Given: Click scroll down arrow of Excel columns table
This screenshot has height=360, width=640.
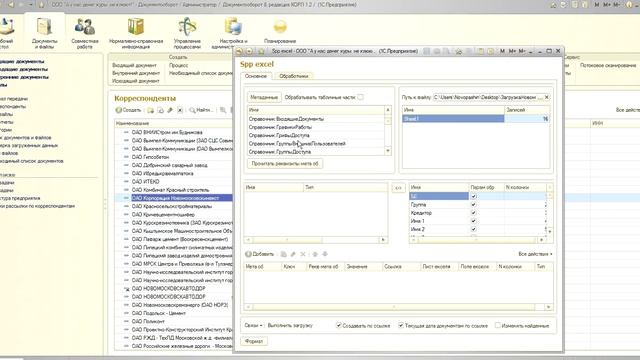Looking at the screenshot, I should 550,231.
